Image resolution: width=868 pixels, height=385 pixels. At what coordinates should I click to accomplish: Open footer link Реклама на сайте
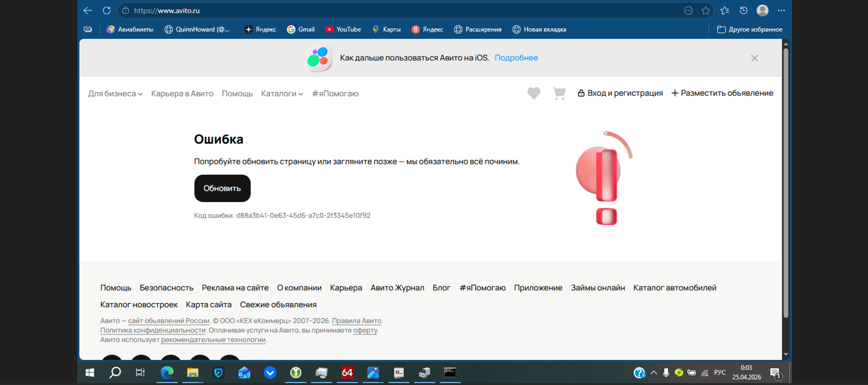235,288
